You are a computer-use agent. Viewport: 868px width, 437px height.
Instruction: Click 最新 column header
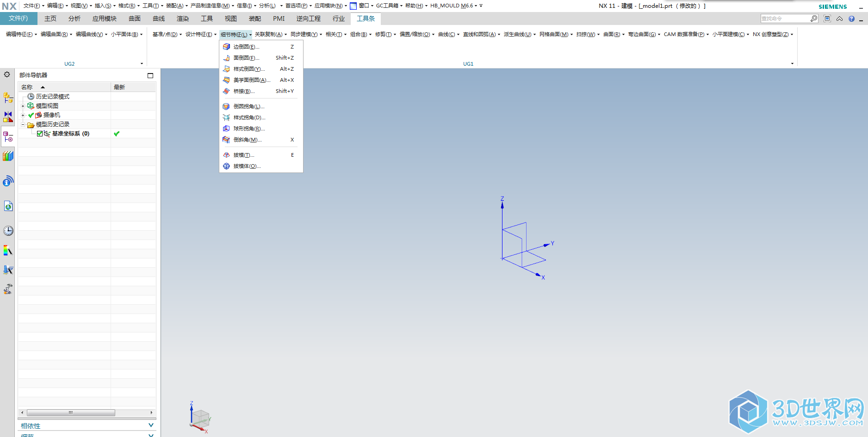pos(133,87)
